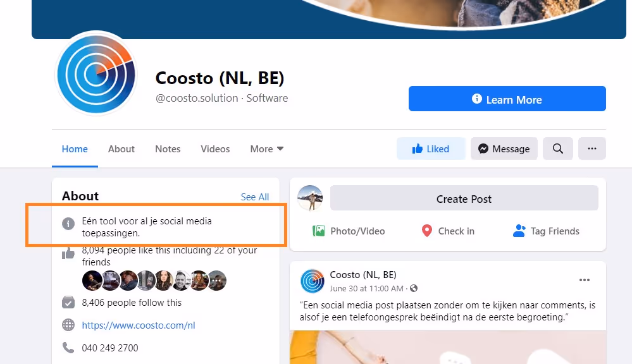Expand the More dropdown menu
The image size is (632, 364).
click(x=267, y=149)
